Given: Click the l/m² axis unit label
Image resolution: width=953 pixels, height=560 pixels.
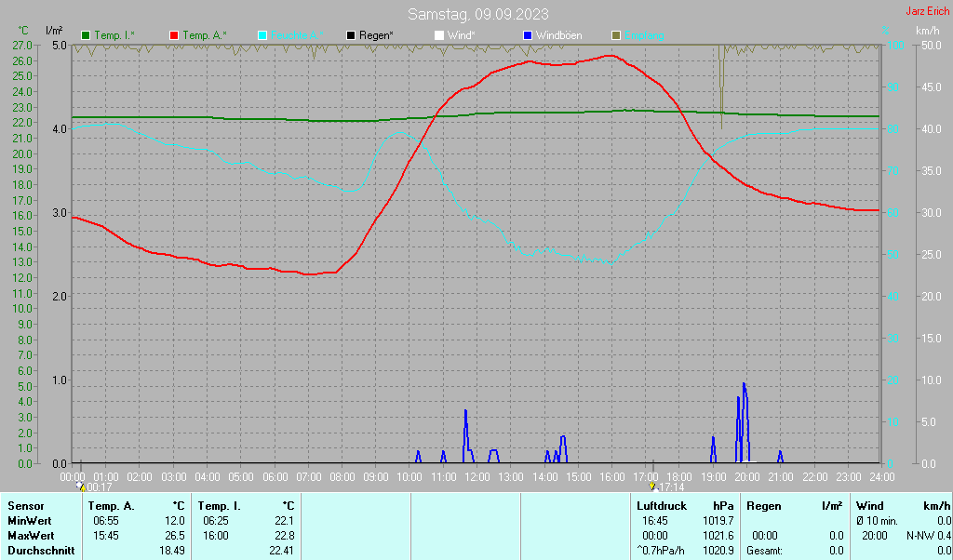Looking at the screenshot, I should pyautogui.click(x=54, y=31).
